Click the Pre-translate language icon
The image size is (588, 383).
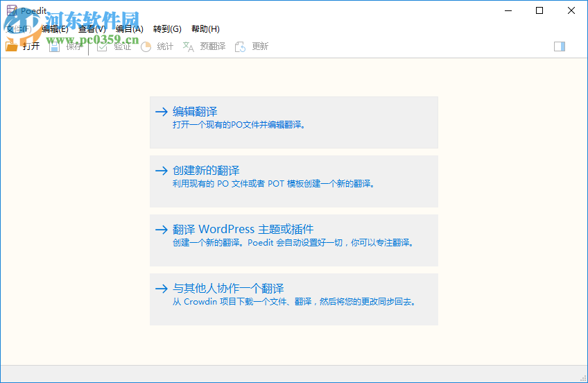188,46
